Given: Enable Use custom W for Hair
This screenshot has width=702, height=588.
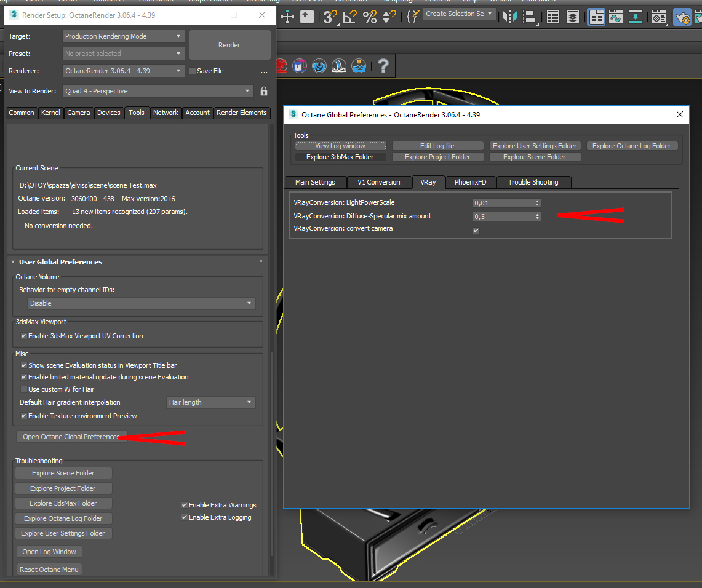Looking at the screenshot, I should 24,389.
